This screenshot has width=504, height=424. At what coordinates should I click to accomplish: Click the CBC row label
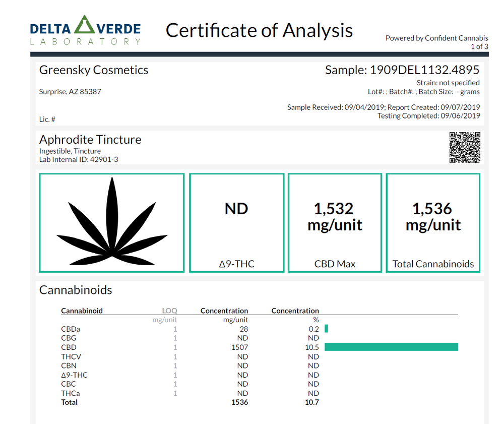pyautogui.click(x=69, y=384)
